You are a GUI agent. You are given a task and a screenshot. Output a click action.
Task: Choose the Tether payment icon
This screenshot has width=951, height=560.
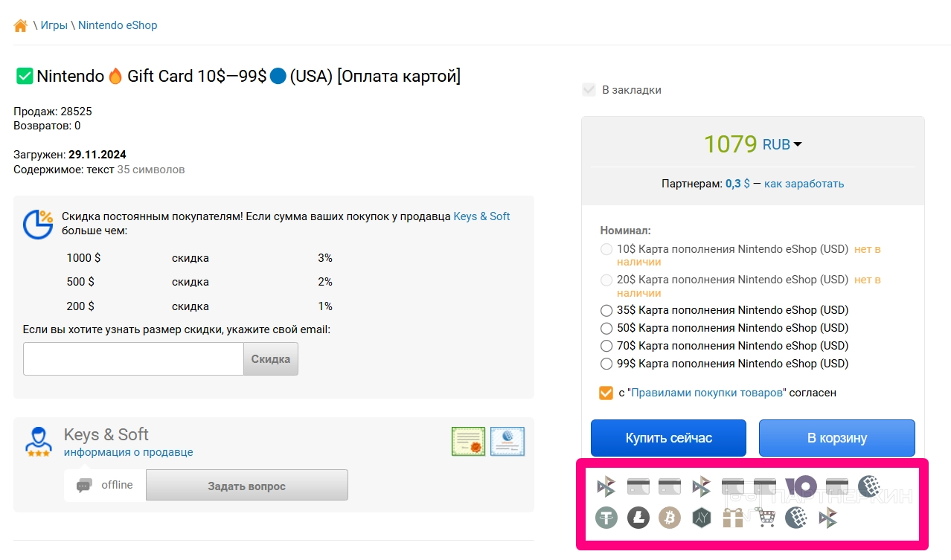coord(606,517)
